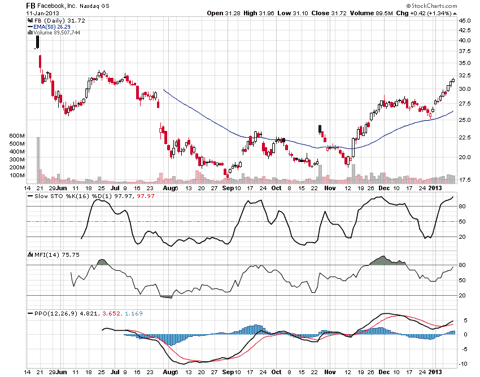
Task: Click the Volume 89.5M value in header
Action: (372, 13)
